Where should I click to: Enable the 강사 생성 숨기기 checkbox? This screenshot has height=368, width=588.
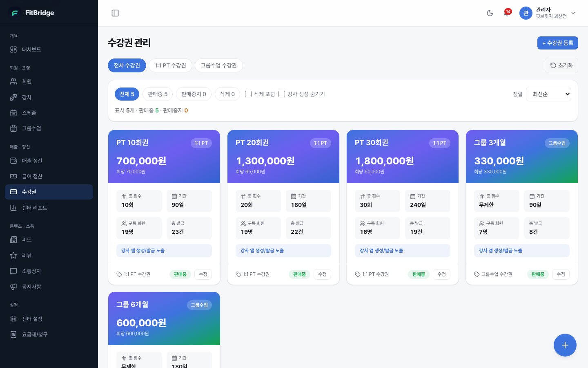tap(282, 94)
